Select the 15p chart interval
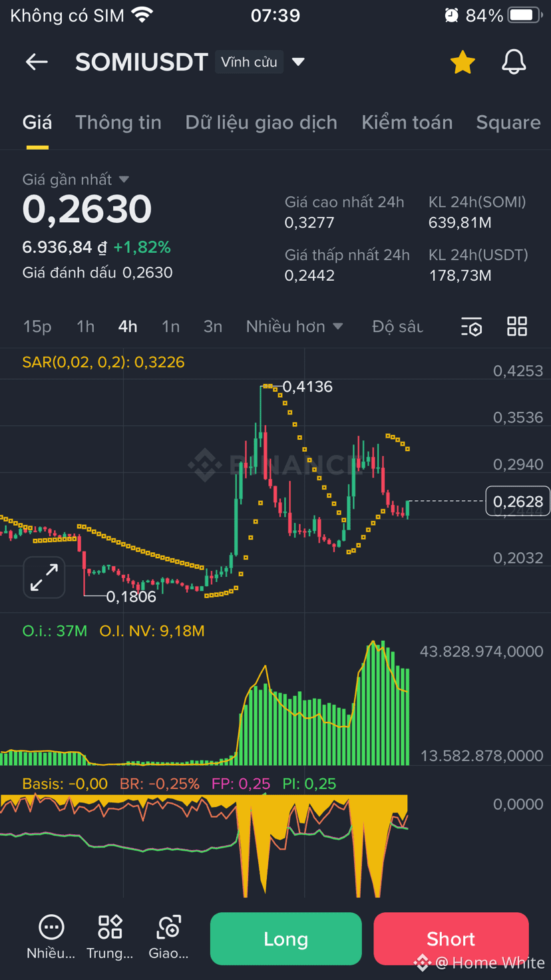 [37, 327]
